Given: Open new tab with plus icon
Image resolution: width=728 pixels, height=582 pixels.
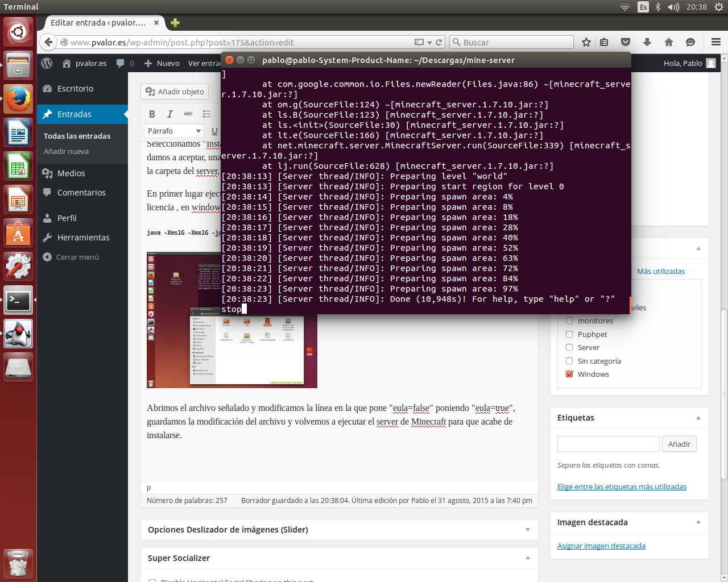Looking at the screenshot, I should [x=175, y=23].
